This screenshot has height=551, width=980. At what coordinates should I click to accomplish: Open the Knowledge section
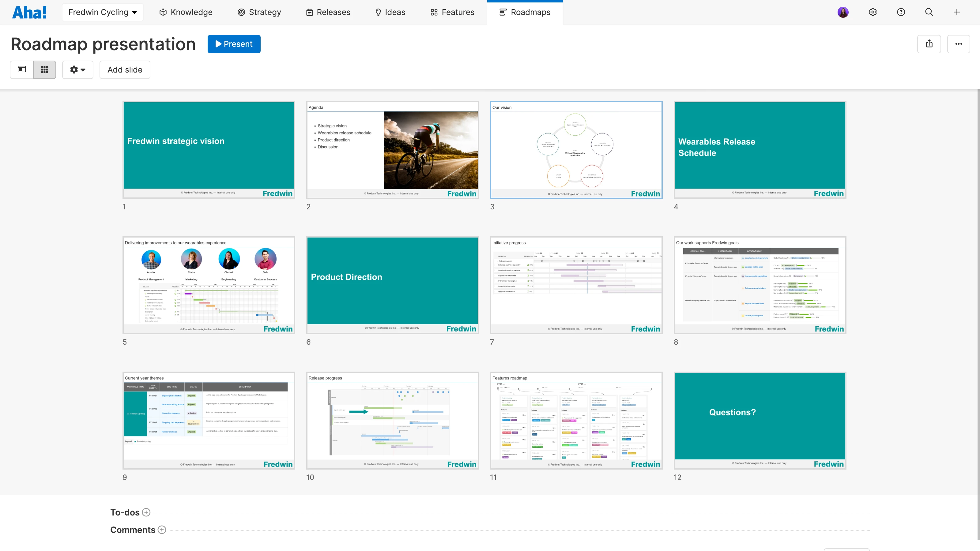pyautogui.click(x=185, y=12)
